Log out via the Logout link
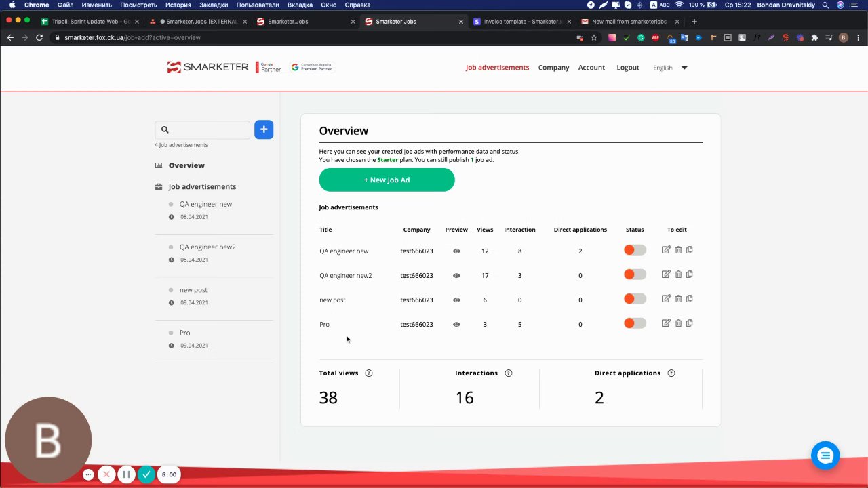 (628, 68)
